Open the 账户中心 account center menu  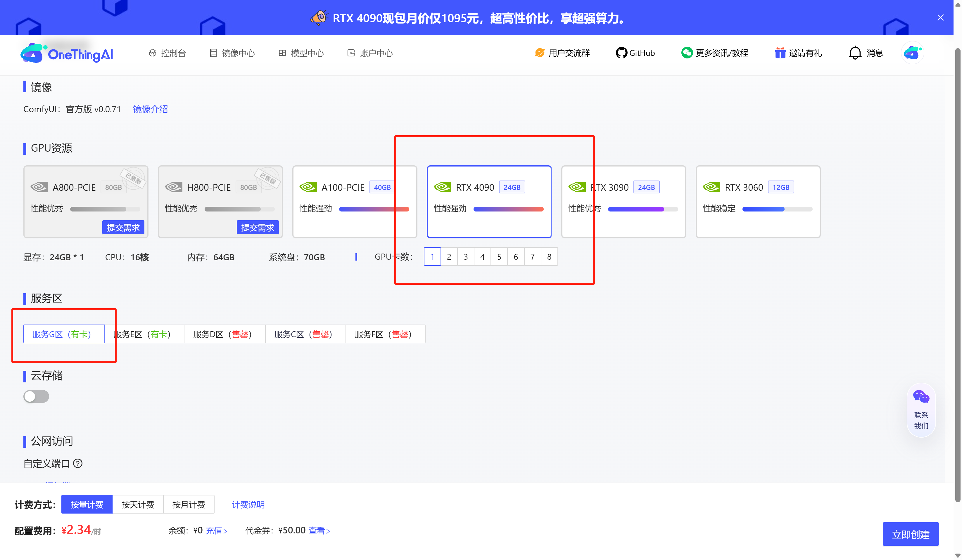click(x=370, y=53)
